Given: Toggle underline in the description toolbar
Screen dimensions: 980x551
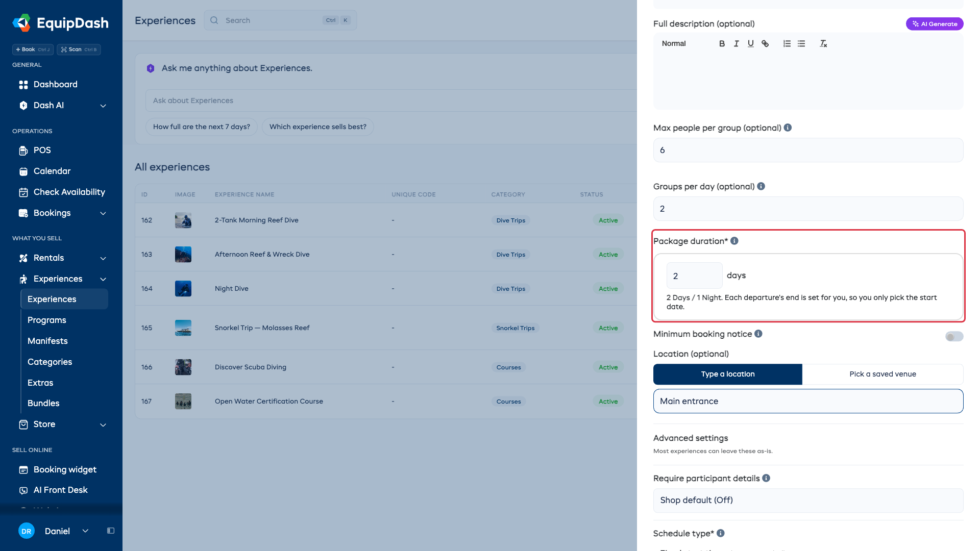Looking at the screenshot, I should pyautogui.click(x=750, y=44).
